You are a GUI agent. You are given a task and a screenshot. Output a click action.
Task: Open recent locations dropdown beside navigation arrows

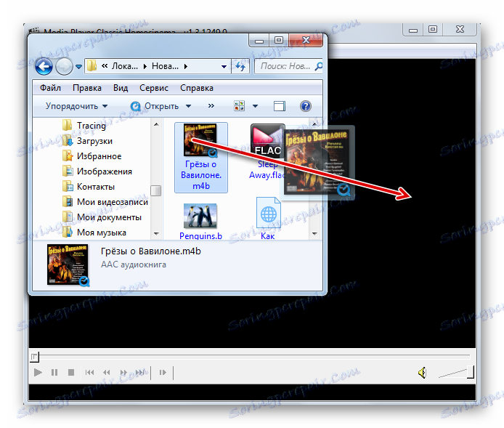coord(78,67)
